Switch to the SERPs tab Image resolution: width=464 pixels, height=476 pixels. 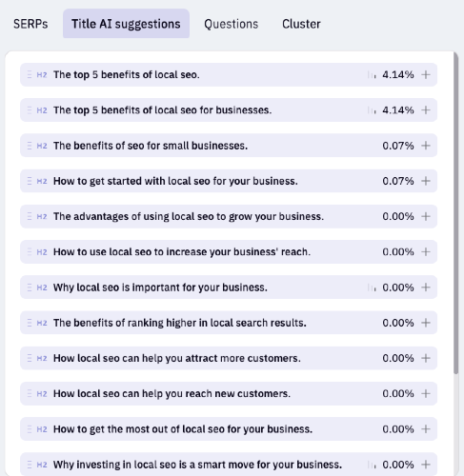[30, 24]
